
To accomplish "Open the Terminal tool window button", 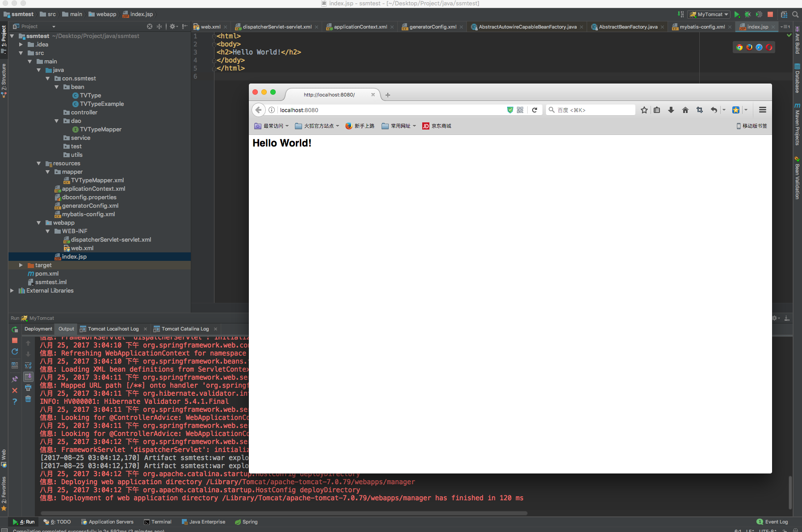I will pyautogui.click(x=158, y=522).
